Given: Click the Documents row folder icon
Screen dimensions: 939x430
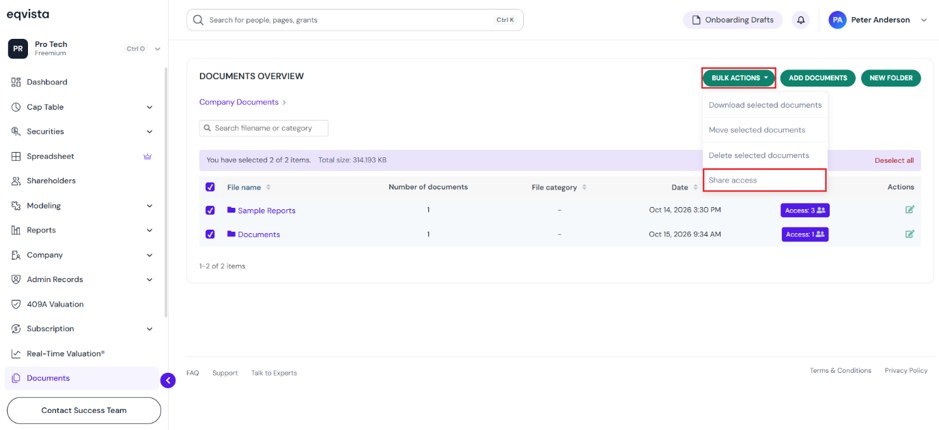Looking at the screenshot, I should [231, 234].
